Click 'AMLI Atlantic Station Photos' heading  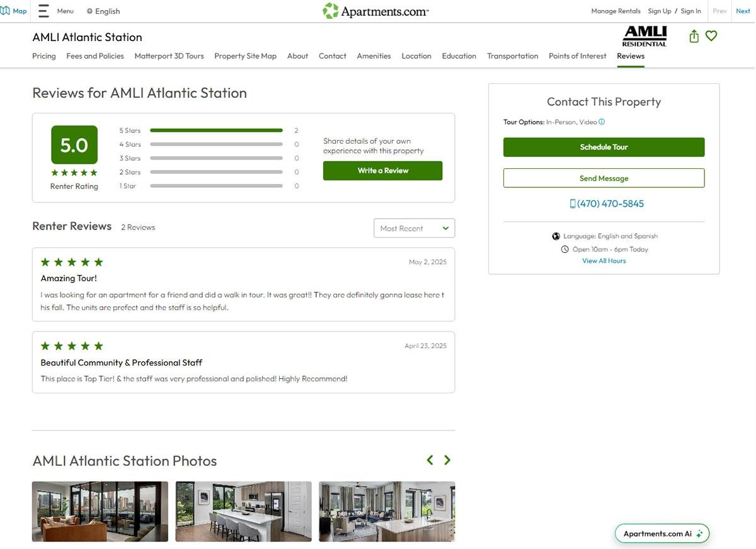pyautogui.click(x=125, y=461)
